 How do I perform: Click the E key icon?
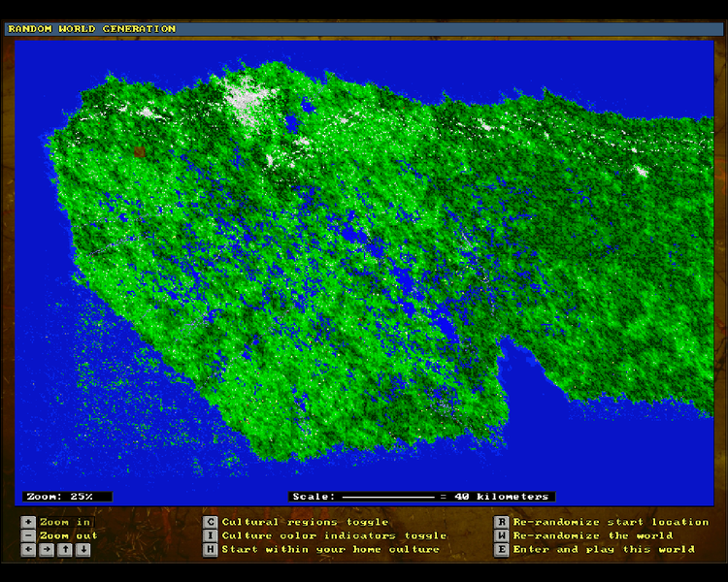[x=501, y=549]
